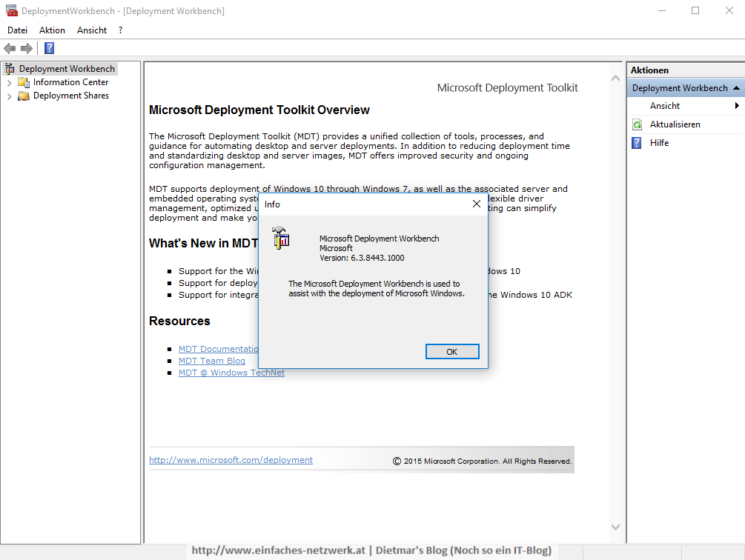Click the scroll down arrow in overview pane

tap(616, 527)
